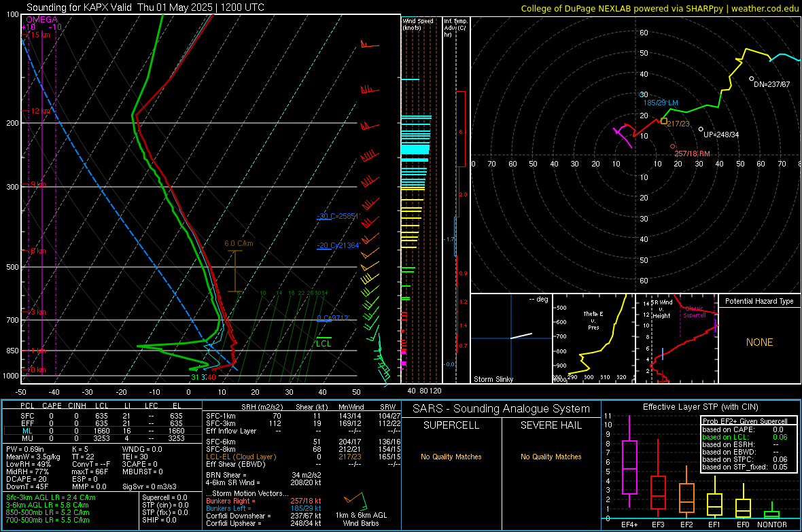This screenshot has width=802, height=532.
Task: Click the Storm Slinky panel label
Action: [493, 379]
